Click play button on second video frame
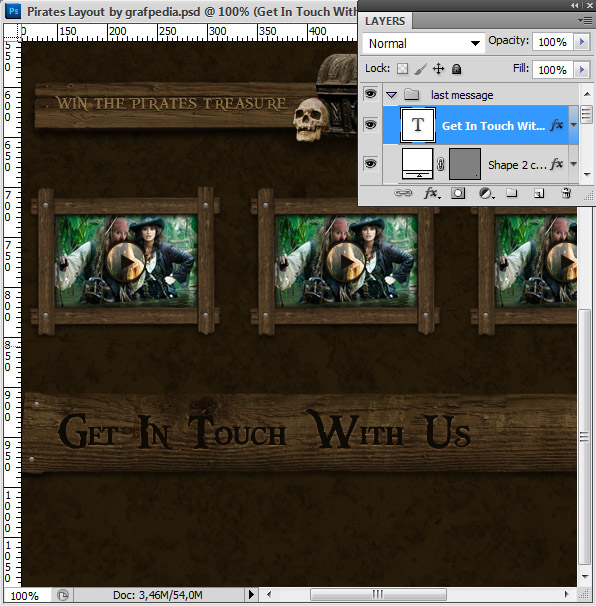The height and width of the screenshot is (606, 596). (x=346, y=262)
